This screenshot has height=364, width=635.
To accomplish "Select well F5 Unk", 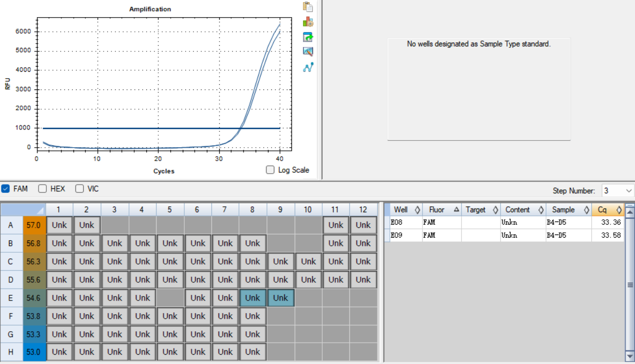I will 170,316.
